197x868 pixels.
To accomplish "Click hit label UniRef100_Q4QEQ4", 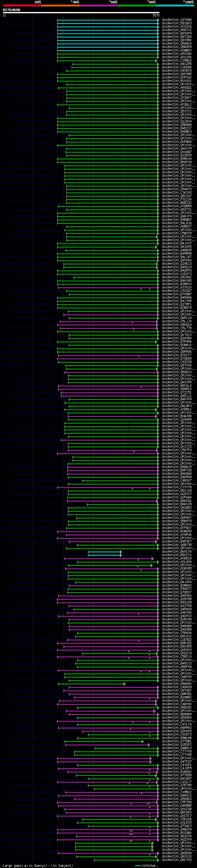I will (x=177, y=853).
